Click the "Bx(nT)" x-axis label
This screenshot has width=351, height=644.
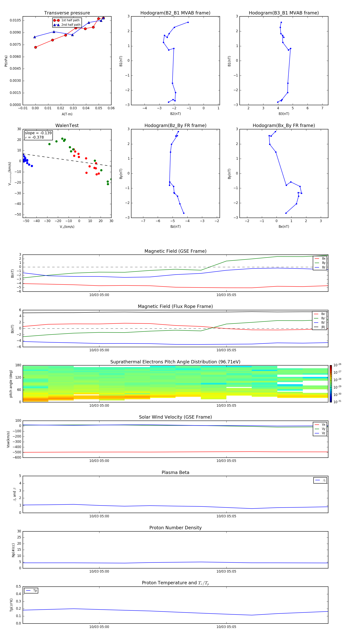[x=284, y=227]
